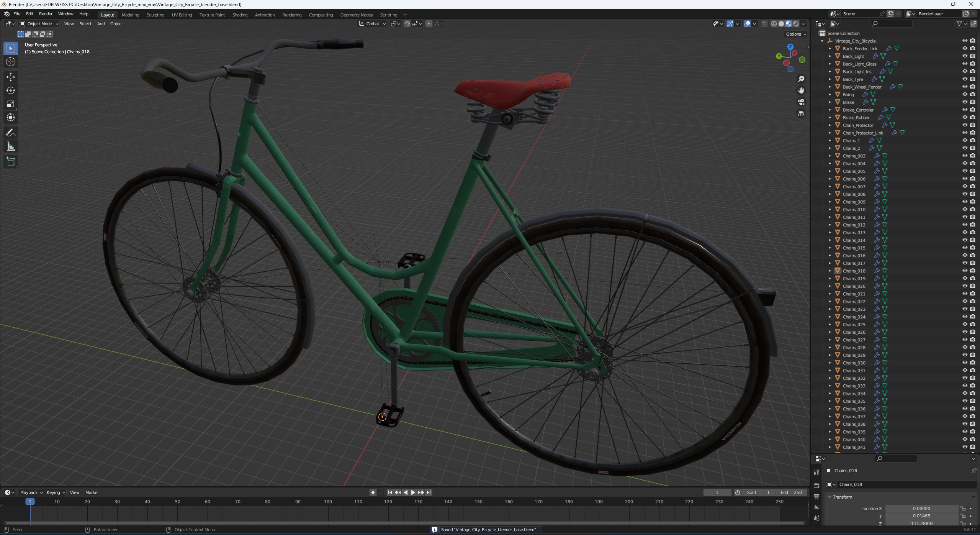Switch to the Shading workspace tab
980x535 pixels.
pos(240,15)
